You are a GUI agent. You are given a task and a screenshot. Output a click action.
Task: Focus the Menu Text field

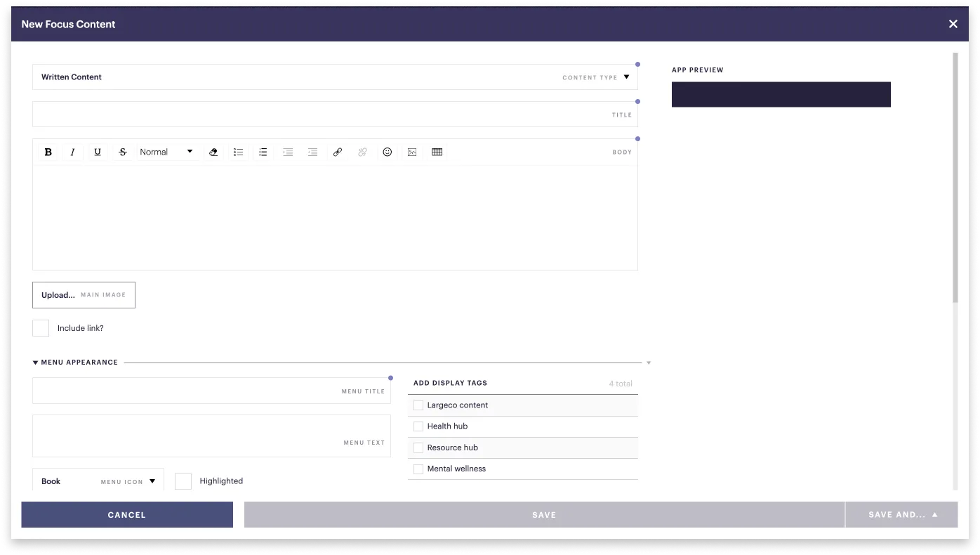click(x=211, y=436)
